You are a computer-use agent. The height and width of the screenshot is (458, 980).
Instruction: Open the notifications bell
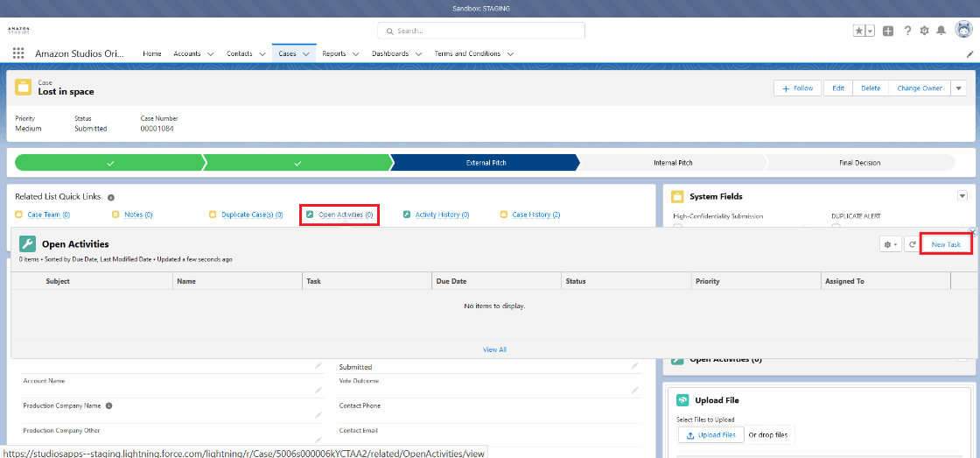point(941,31)
